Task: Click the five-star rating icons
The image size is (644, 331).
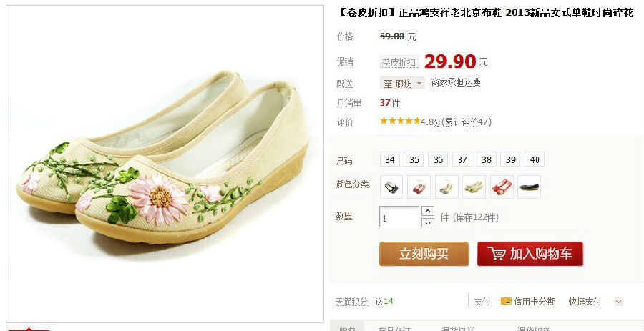Action: click(x=399, y=121)
